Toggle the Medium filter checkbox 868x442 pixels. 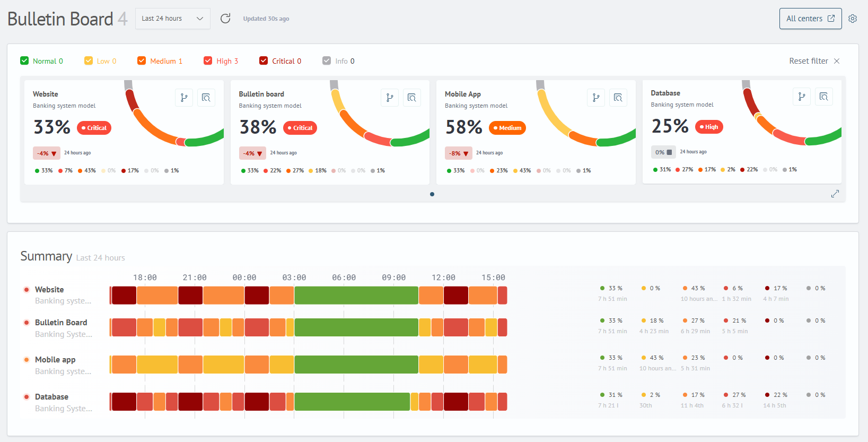pos(142,60)
